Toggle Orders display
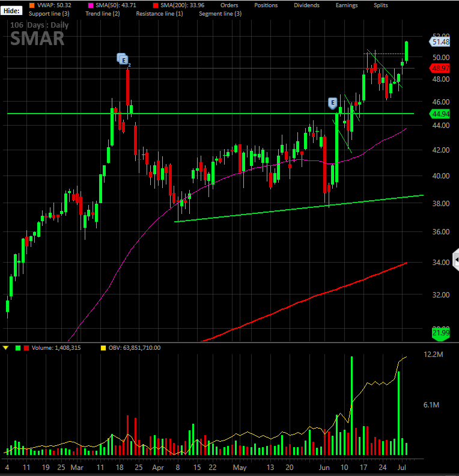This screenshot has height=476, width=459. [229, 5]
